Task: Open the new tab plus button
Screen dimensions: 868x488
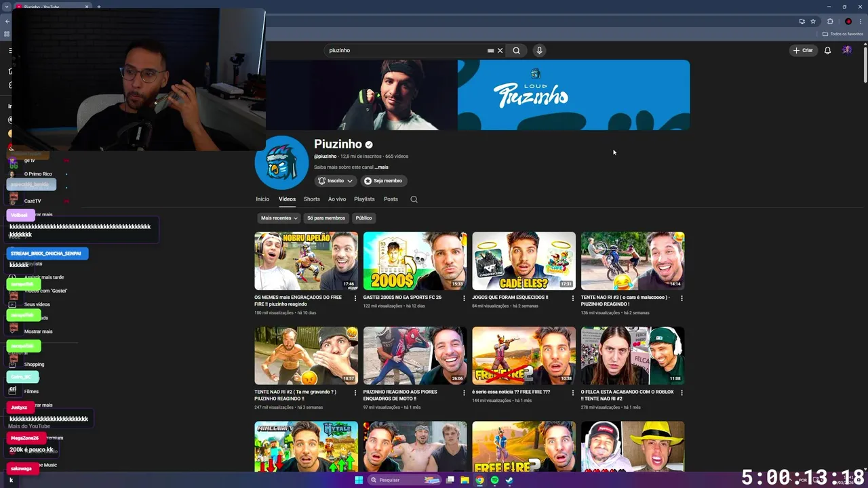Action: (x=99, y=7)
